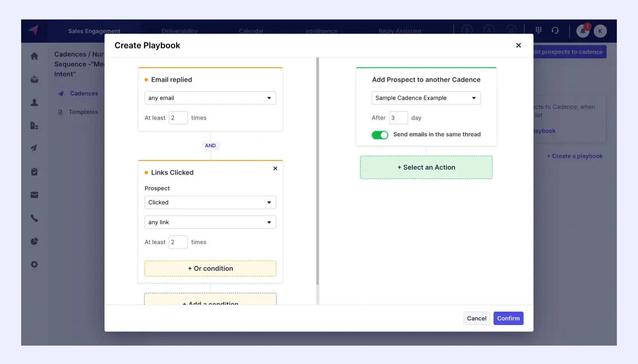
Task: Open the Home dashboard from the sidebar
Action: [x=34, y=55]
